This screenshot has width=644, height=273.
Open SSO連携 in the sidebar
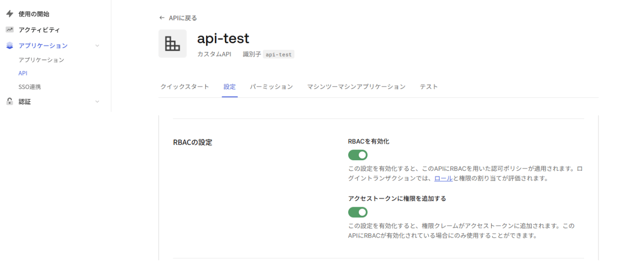pyautogui.click(x=29, y=87)
